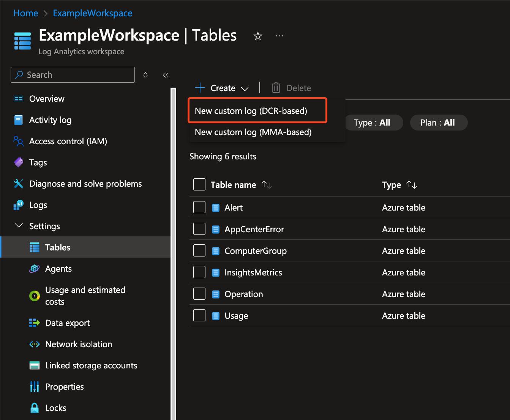Click the plus icon next to Create

200,88
